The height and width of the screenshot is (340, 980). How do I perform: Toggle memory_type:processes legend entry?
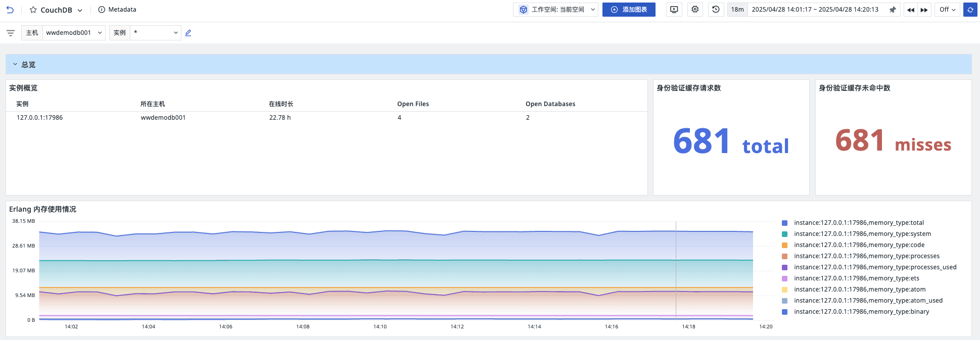pyautogui.click(x=866, y=256)
